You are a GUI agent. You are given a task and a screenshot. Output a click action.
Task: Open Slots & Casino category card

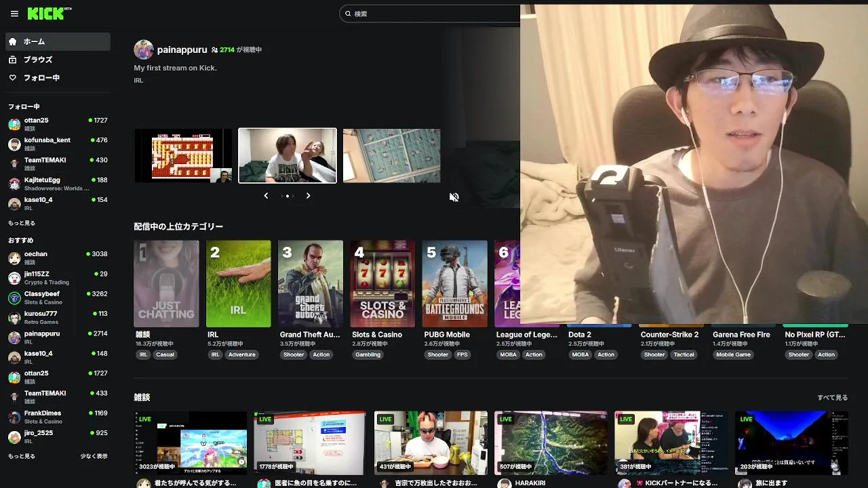(382, 284)
